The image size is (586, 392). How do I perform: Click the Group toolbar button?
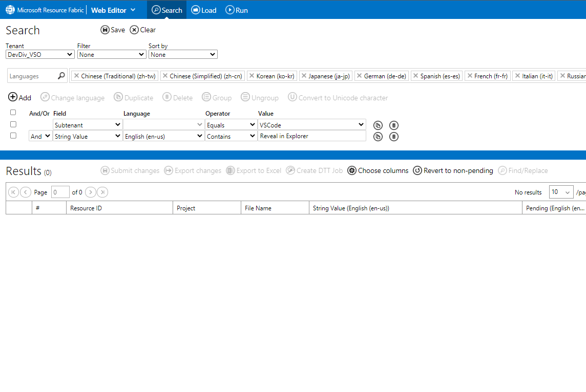(217, 97)
